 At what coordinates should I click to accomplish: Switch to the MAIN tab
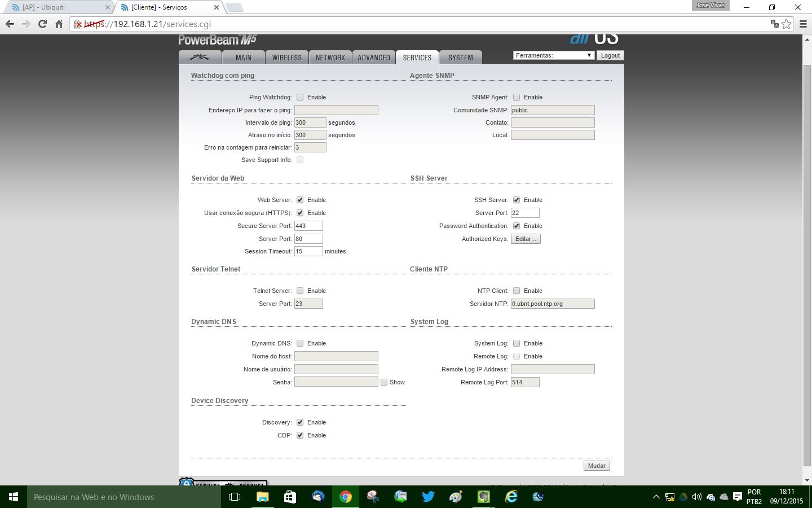tap(244, 58)
